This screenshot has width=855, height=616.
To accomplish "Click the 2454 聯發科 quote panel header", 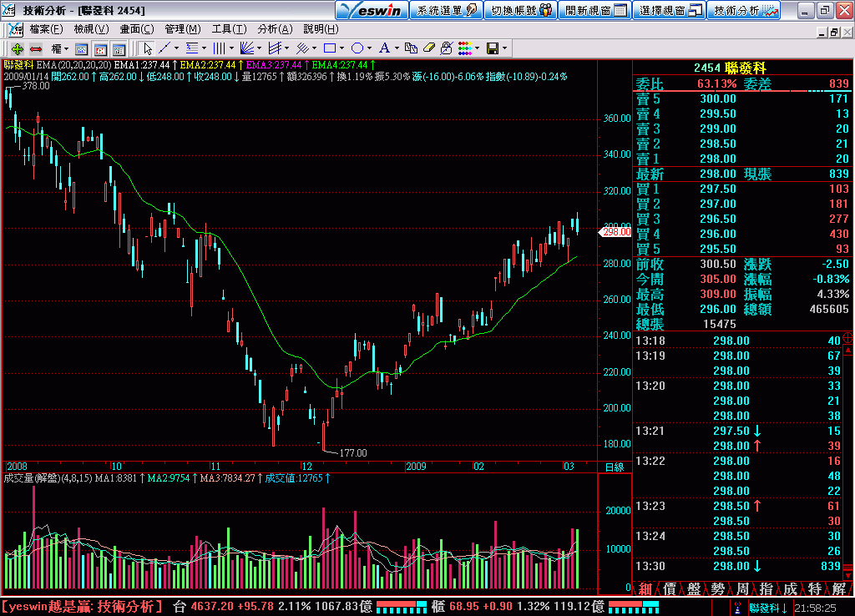I will click(x=730, y=68).
